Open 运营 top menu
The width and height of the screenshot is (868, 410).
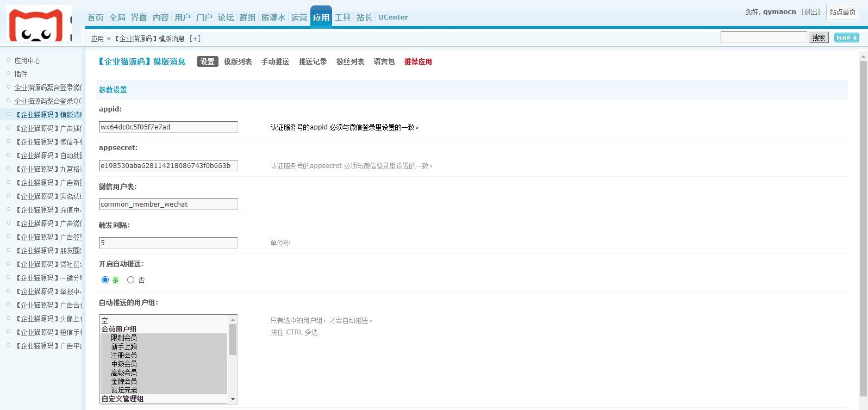(x=299, y=17)
